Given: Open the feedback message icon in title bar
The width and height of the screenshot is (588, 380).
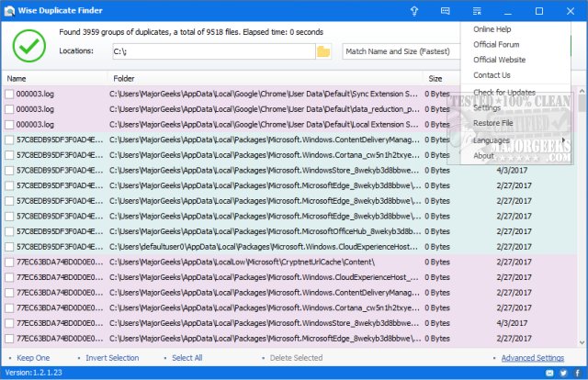Looking at the screenshot, I should pos(445,11).
